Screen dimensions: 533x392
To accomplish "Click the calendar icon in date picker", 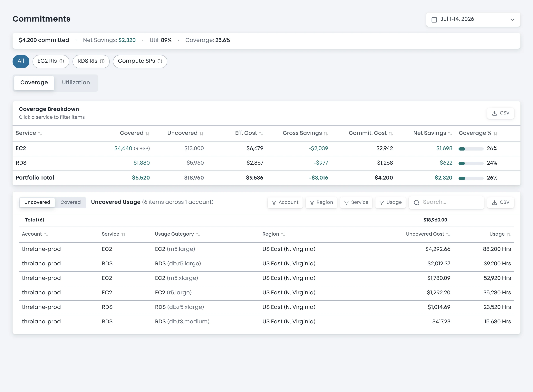I will pos(434,19).
